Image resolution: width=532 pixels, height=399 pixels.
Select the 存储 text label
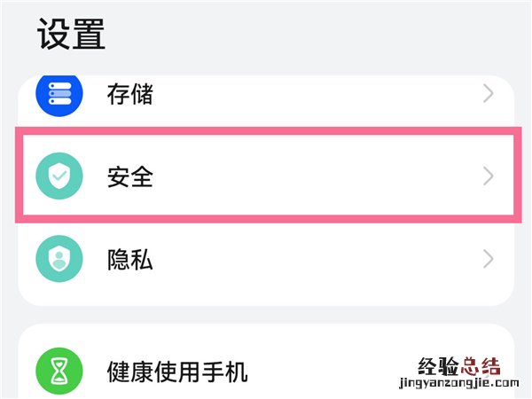point(130,95)
